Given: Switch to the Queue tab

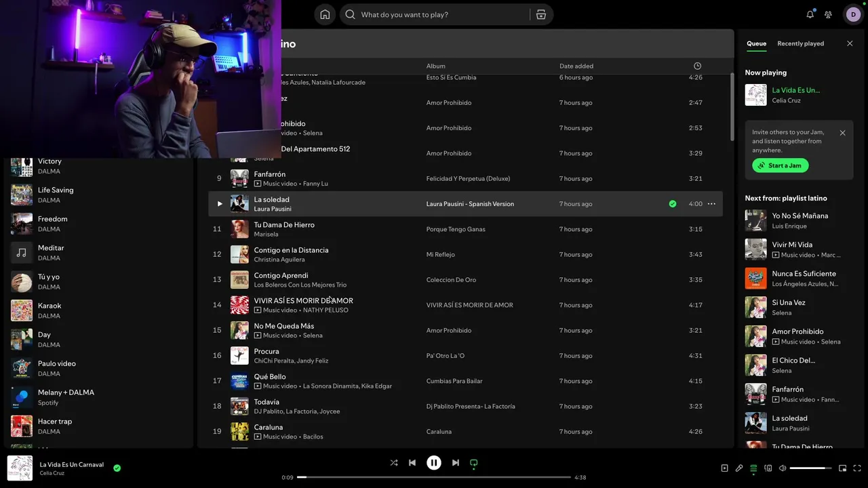Looking at the screenshot, I should click(757, 43).
